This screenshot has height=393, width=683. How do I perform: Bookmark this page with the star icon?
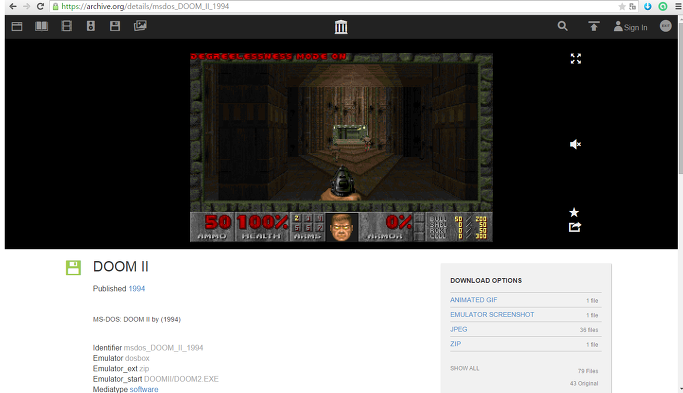[x=622, y=6]
